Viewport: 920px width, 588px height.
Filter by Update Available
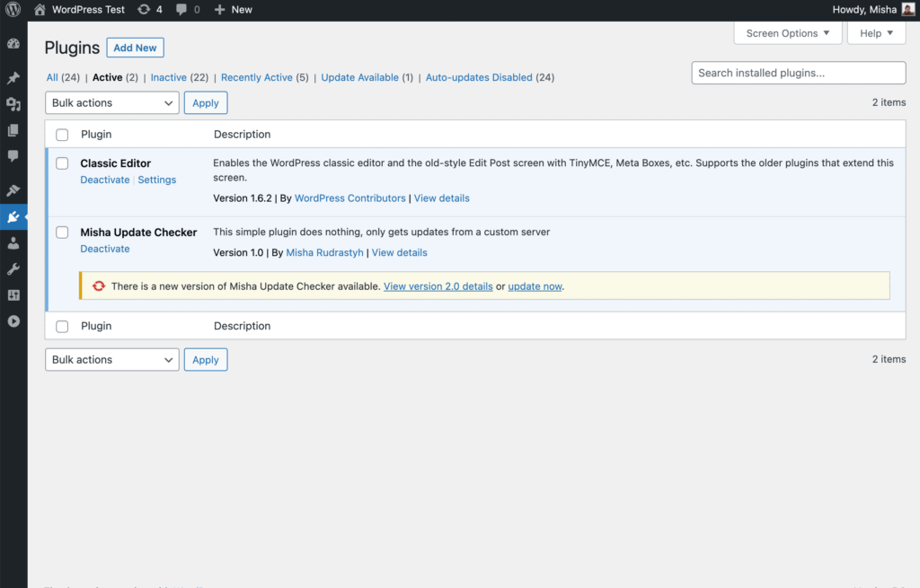click(x=359, y=77)
